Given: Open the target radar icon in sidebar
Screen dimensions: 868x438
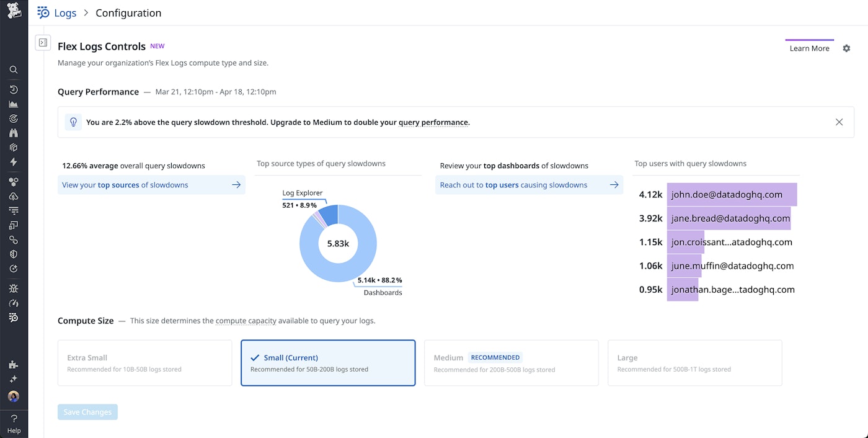Looking at the screenshot, I should pyautogui.click(x=14, y=118).
